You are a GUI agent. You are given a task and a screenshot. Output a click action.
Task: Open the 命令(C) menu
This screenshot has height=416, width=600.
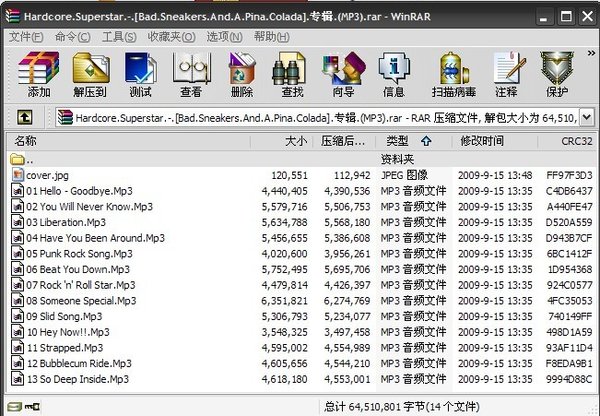coord(72,37)
